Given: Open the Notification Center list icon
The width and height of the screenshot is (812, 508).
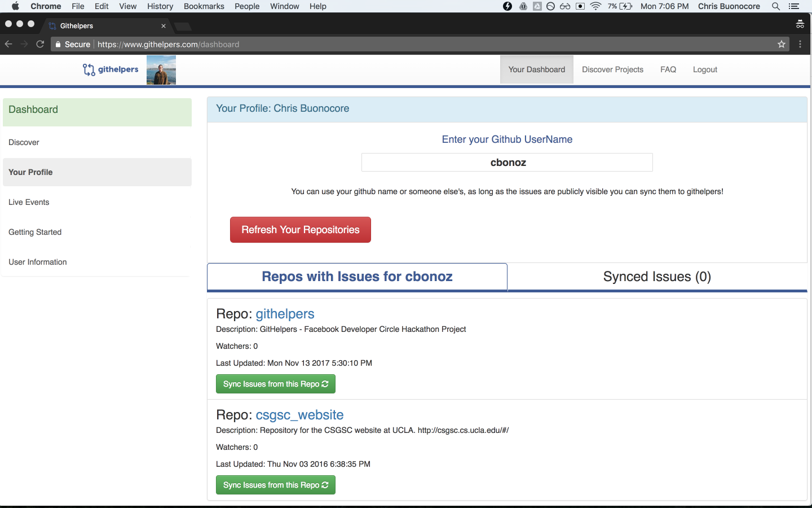Looking at the screenshot, I should point(794,6).
